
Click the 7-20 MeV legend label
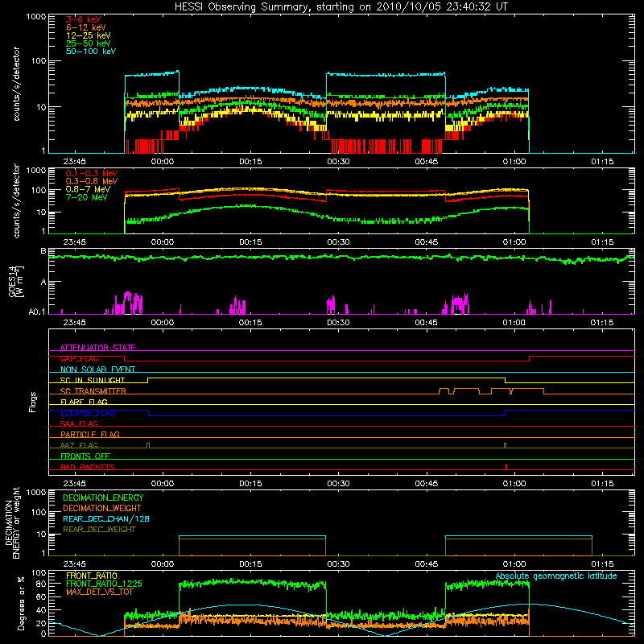87,197
